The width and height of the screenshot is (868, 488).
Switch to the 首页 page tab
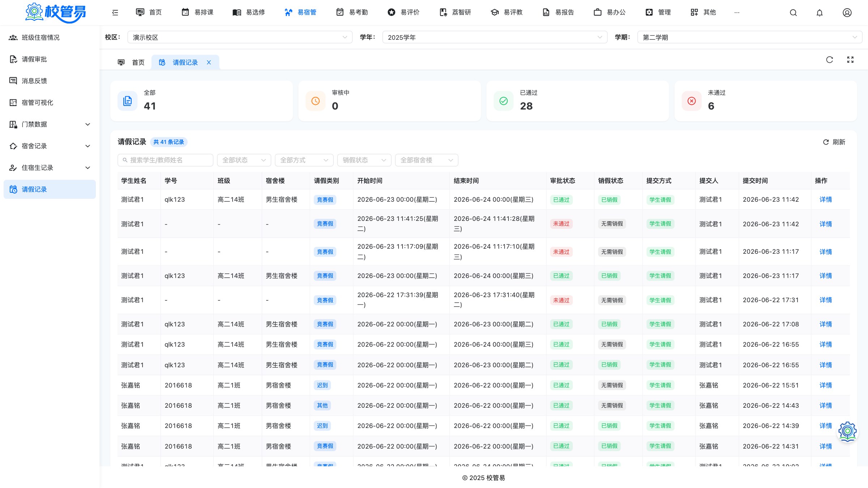[x=131, y=63]
